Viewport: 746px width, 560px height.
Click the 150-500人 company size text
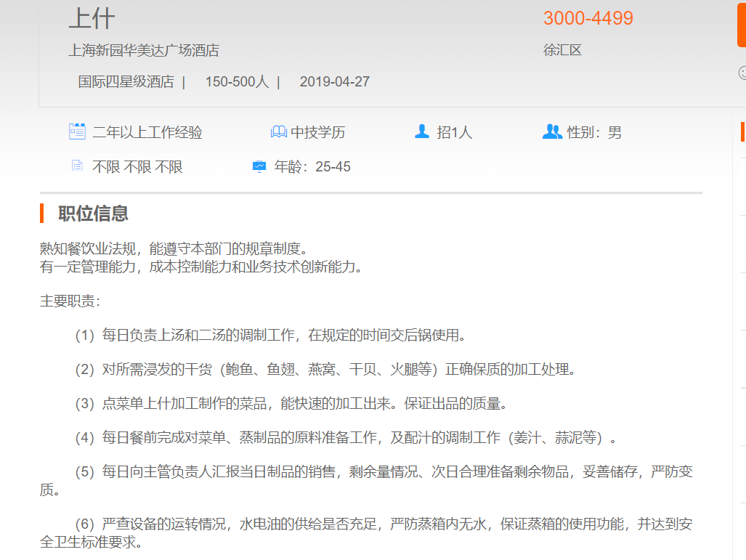coord(237,81)
